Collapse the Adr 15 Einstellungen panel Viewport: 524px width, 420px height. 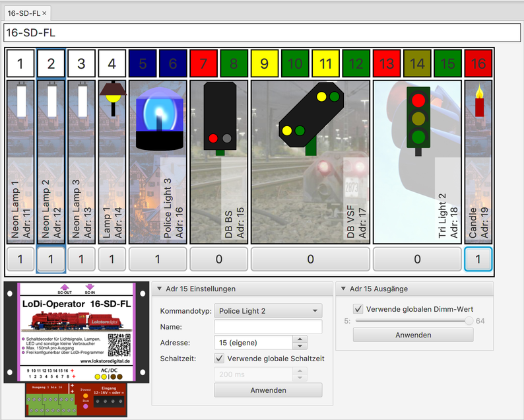[x=160, y=289]
